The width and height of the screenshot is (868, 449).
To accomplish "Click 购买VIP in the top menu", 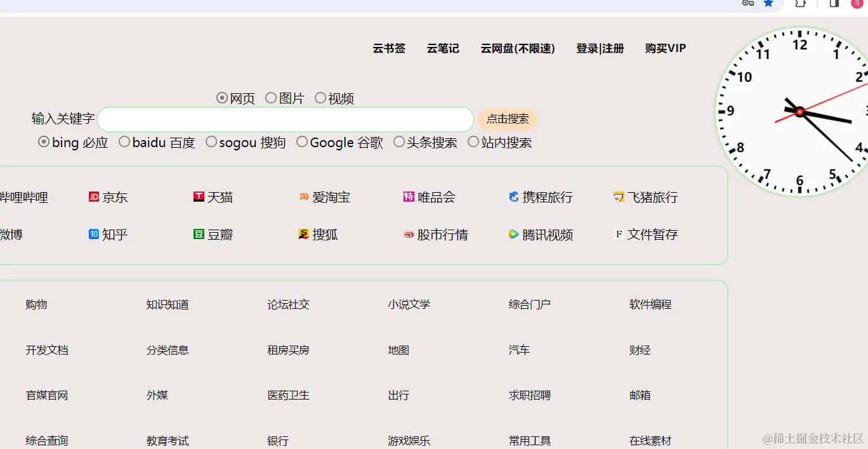I will [666, 48].
